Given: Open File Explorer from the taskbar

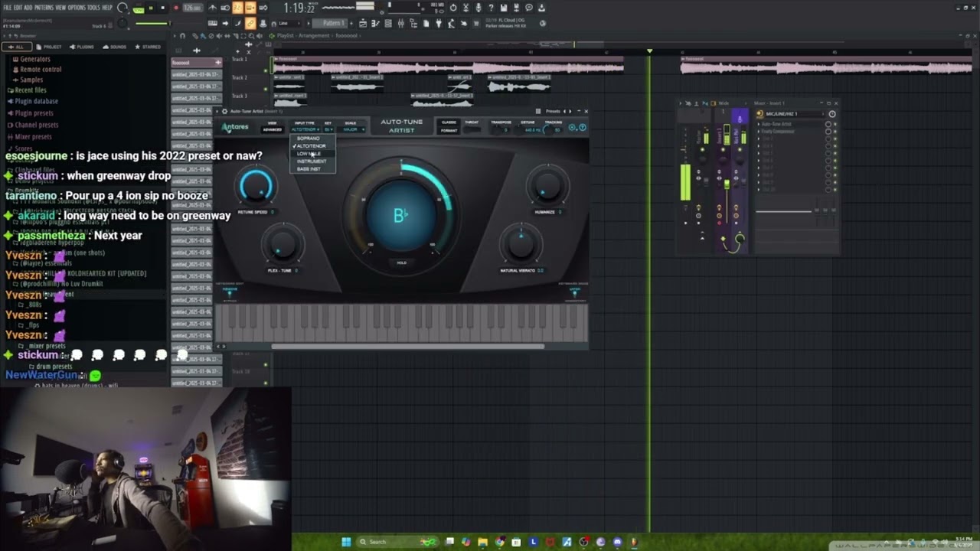Looking at the screenshot, I should [483, 542].
